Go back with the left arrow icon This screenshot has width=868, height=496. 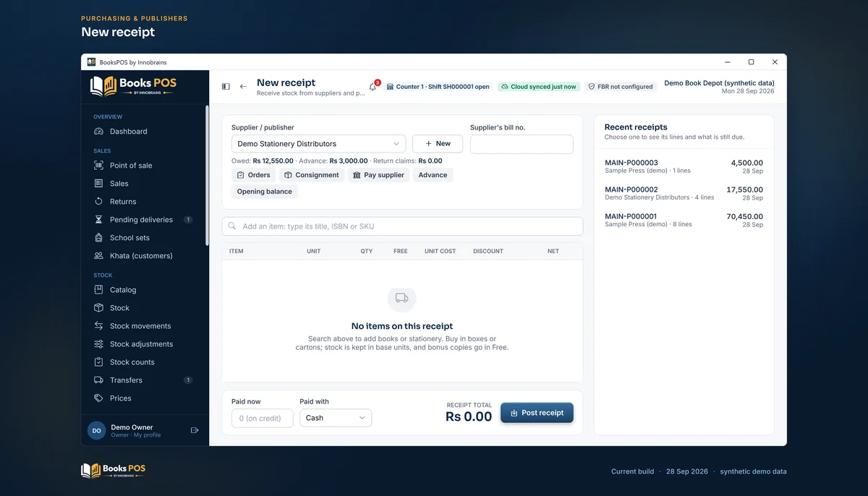pos(243,87)
